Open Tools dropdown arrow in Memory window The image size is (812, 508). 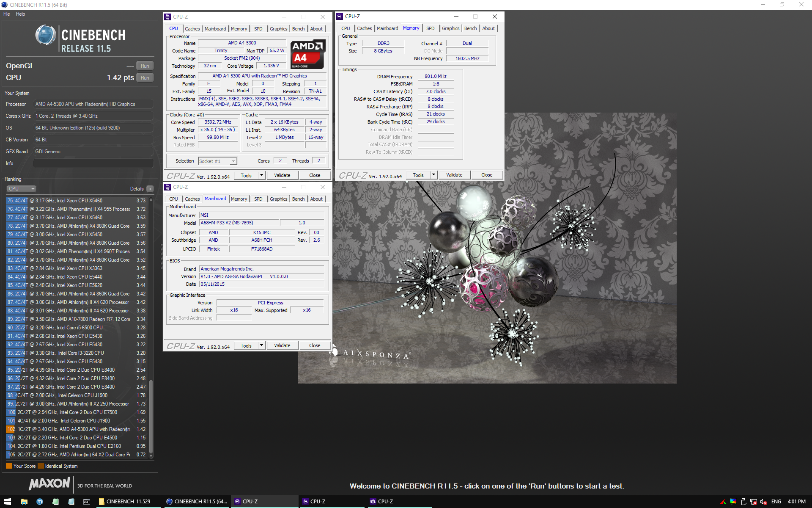433,175
